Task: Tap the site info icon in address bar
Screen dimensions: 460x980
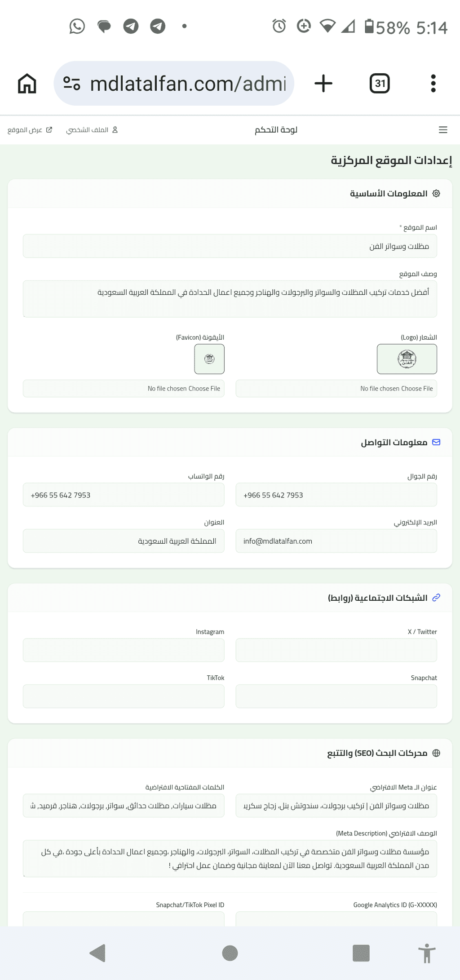Action: pos(71,84)
